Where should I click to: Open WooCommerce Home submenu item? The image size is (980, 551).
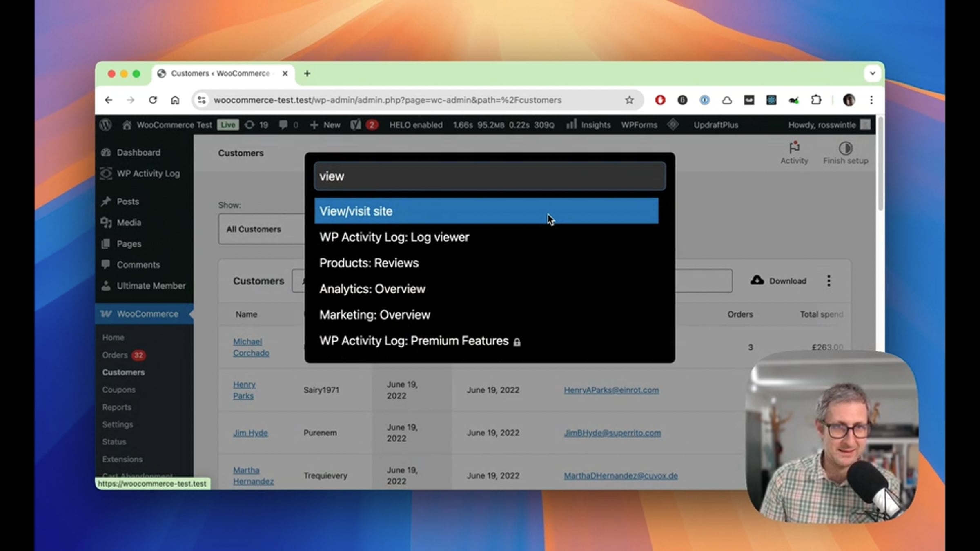113,338
